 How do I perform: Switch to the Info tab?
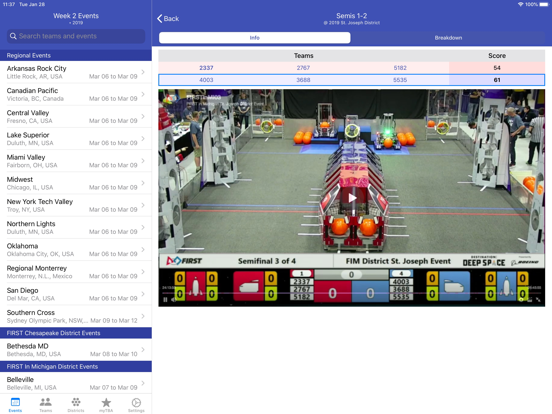pos(255,38)
